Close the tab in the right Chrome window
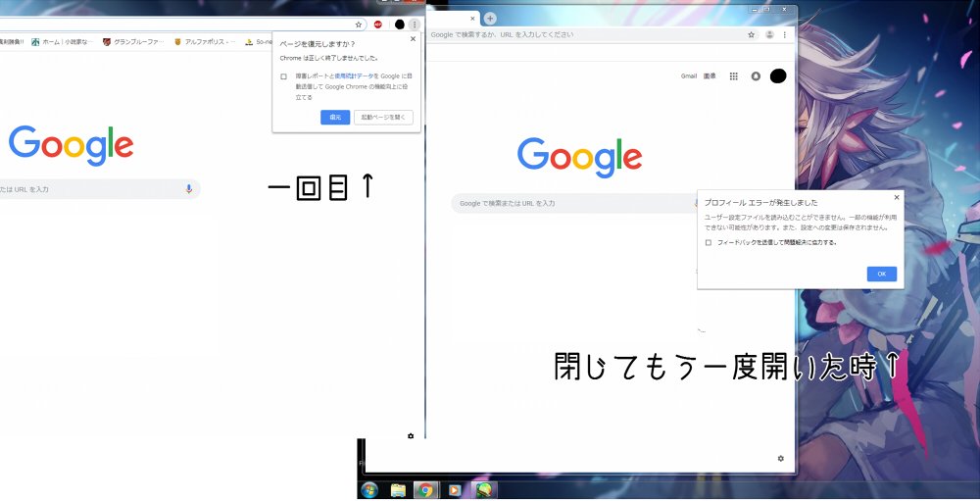The image size is (980, 501). [x=472, y=19]
